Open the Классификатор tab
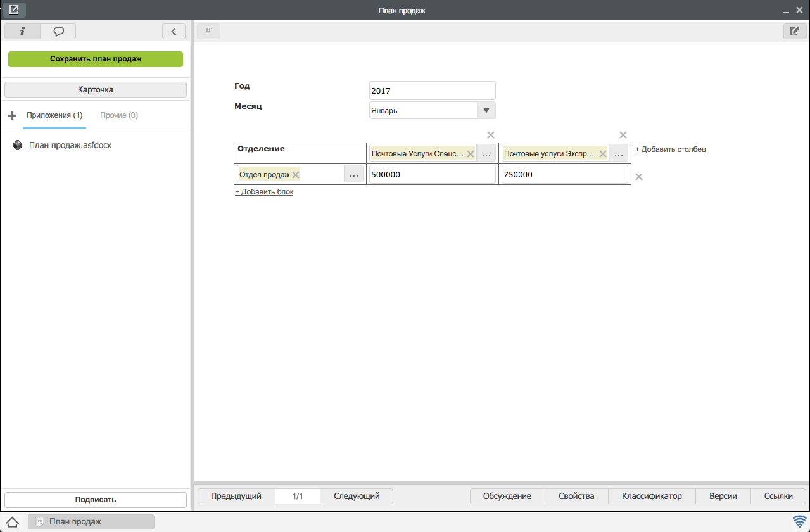Screen dimensions: 810x532 click(x=652, y=496)
